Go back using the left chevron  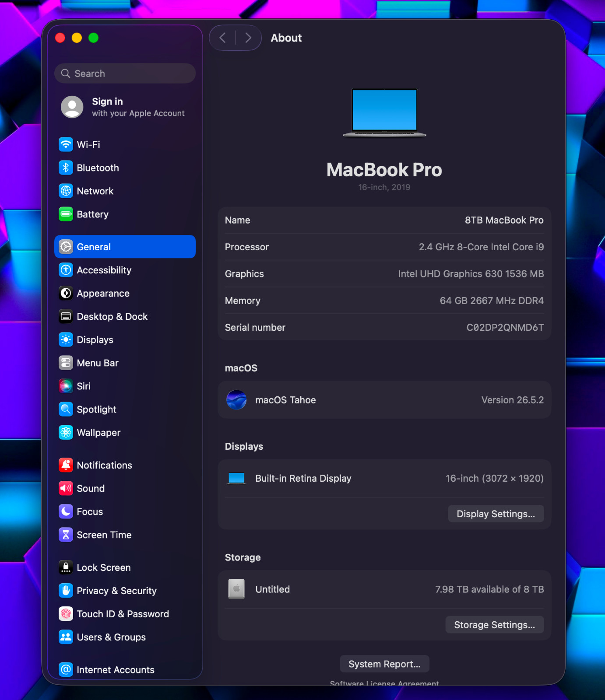[222, 38]
